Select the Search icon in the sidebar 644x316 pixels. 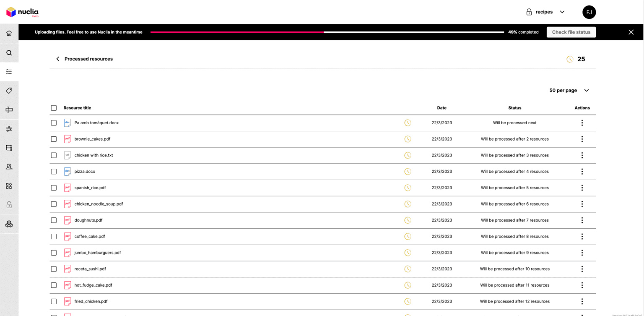[x=9, y=52]
